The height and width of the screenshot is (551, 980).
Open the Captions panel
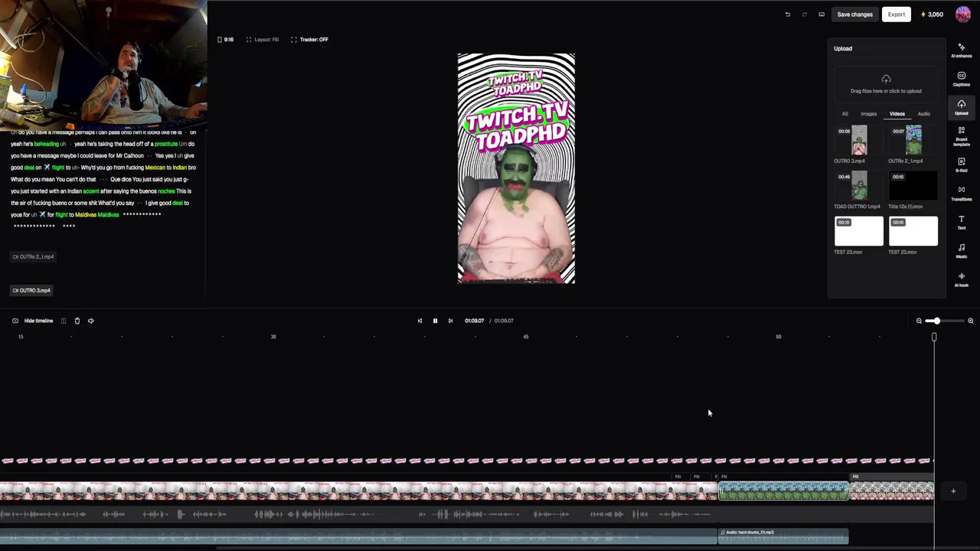[x=961, y=79]
